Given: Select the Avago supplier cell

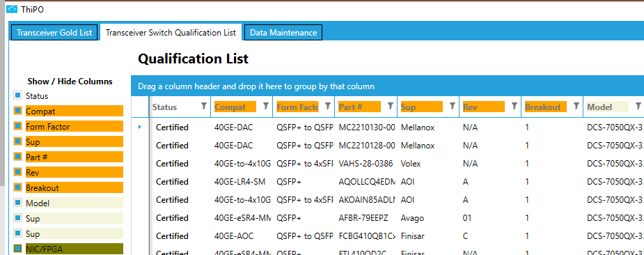Looking at the screenshot, I should 412,218.
